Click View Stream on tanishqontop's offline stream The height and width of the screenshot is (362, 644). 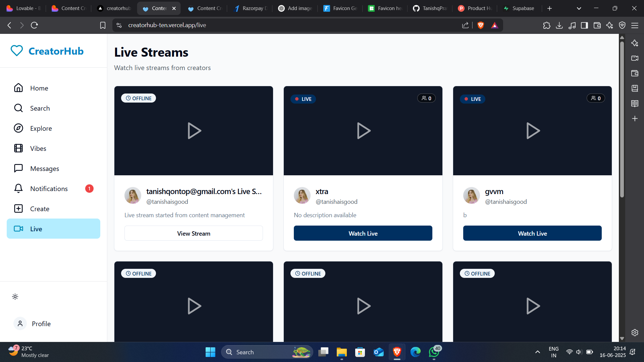coord(194,233)
